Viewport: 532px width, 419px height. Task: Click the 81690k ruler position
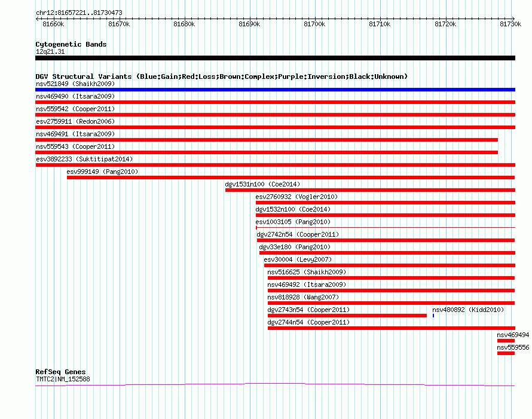249,24
